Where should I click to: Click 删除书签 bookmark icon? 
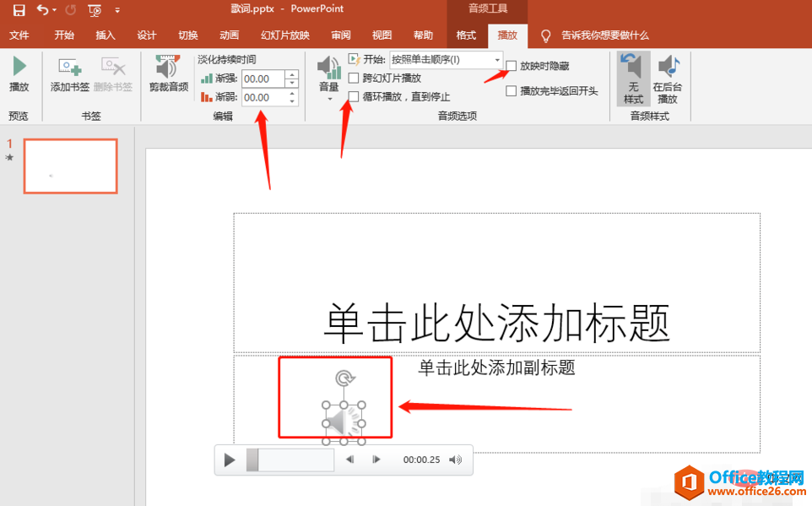point(113,73)
